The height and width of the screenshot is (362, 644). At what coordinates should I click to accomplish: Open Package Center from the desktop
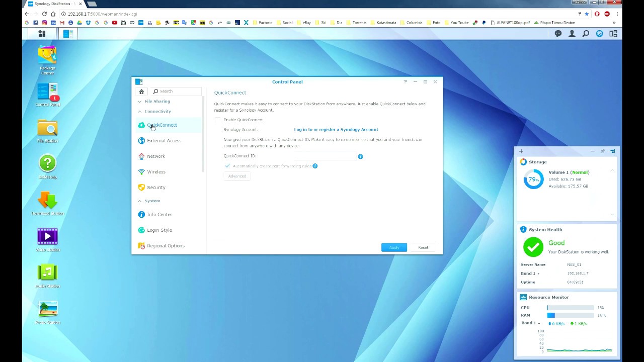point(47,60)
